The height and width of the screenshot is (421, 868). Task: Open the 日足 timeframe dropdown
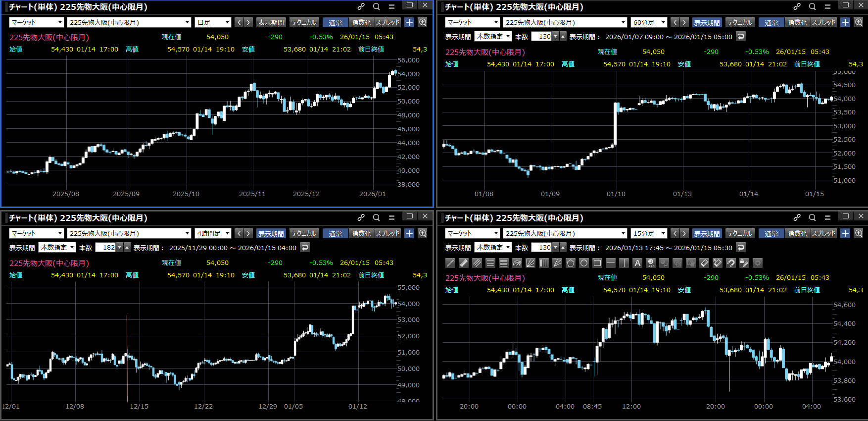pos(213,22)
